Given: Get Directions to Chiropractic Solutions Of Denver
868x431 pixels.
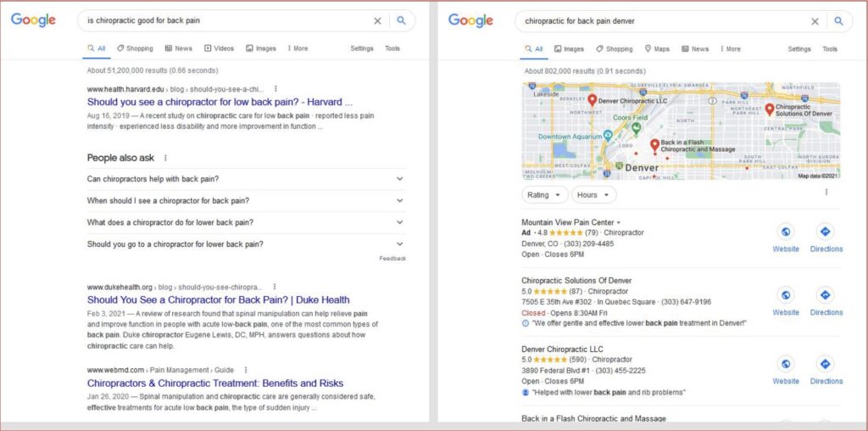Looking at the screenshot, I should 825,295.
